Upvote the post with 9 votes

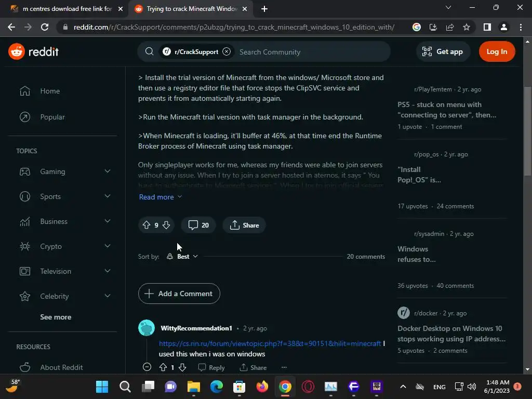pos(146,225)
